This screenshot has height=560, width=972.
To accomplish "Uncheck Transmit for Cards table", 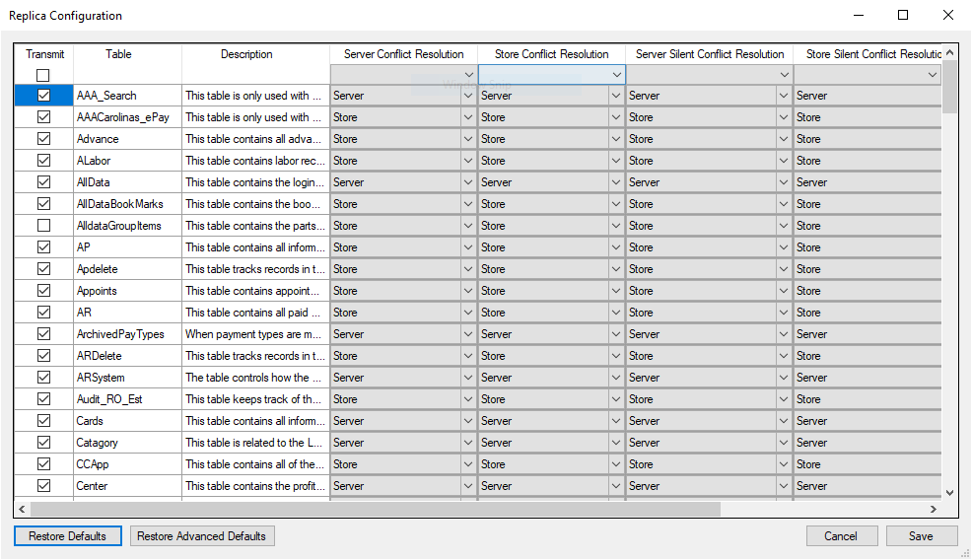I will click(43, 421).
